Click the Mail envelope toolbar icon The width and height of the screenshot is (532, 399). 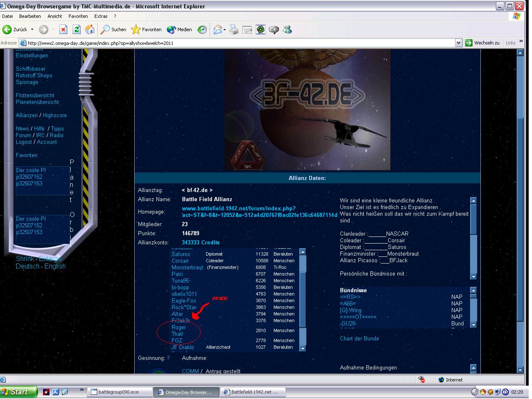(x=217, y=30)
